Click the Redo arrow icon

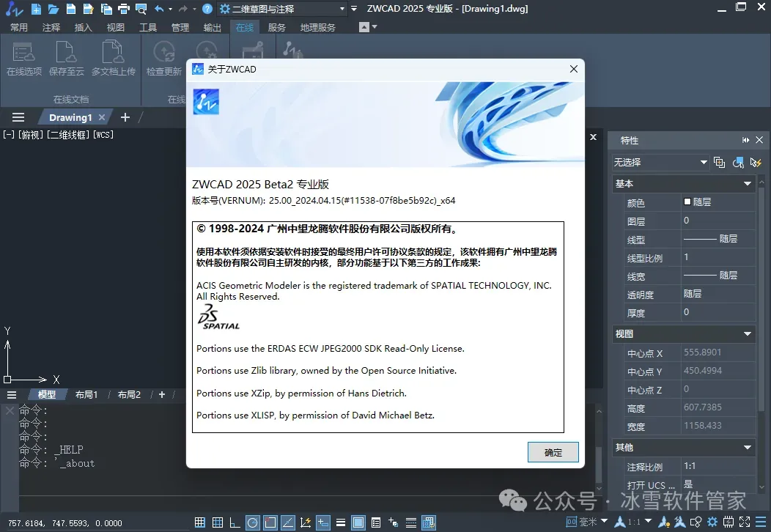pos(183,8)
